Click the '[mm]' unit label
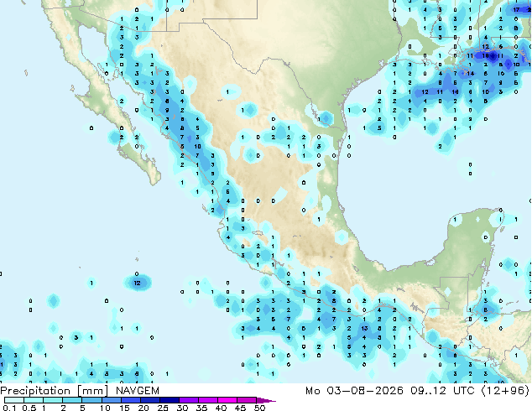 coord(93,391)
